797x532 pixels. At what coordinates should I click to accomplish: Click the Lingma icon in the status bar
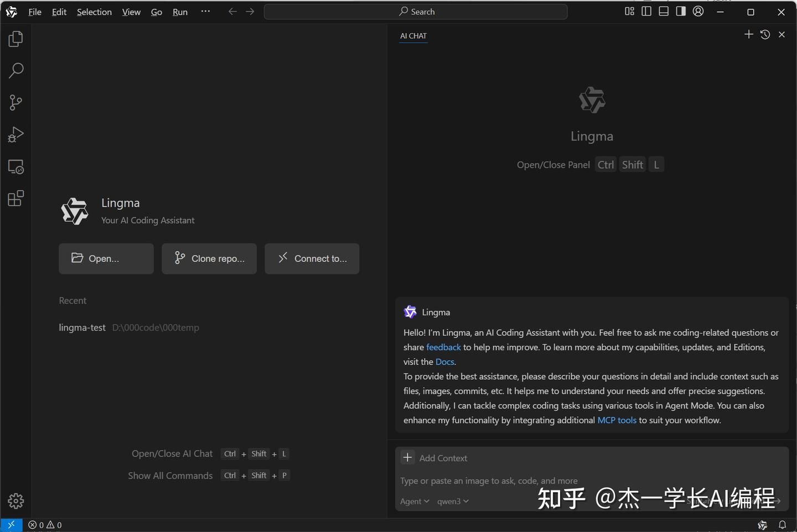click(762, 525)
